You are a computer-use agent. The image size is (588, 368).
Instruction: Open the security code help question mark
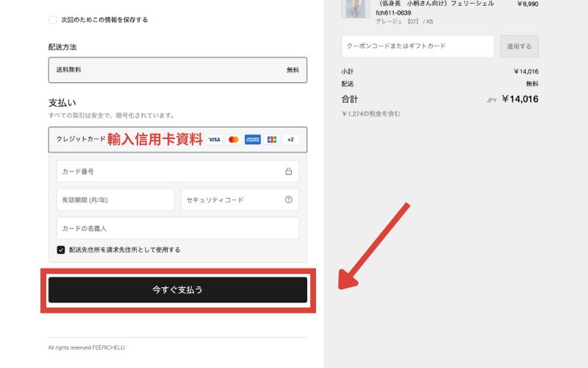tap(288, 199)
